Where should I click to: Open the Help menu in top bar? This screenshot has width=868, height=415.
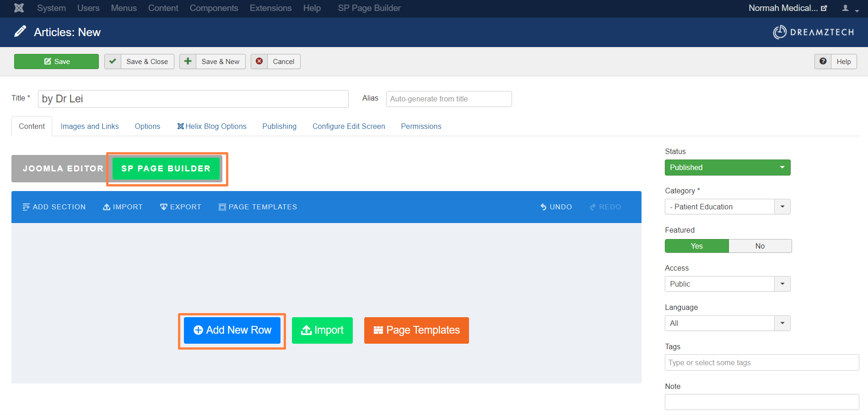[x=312, y=8]
